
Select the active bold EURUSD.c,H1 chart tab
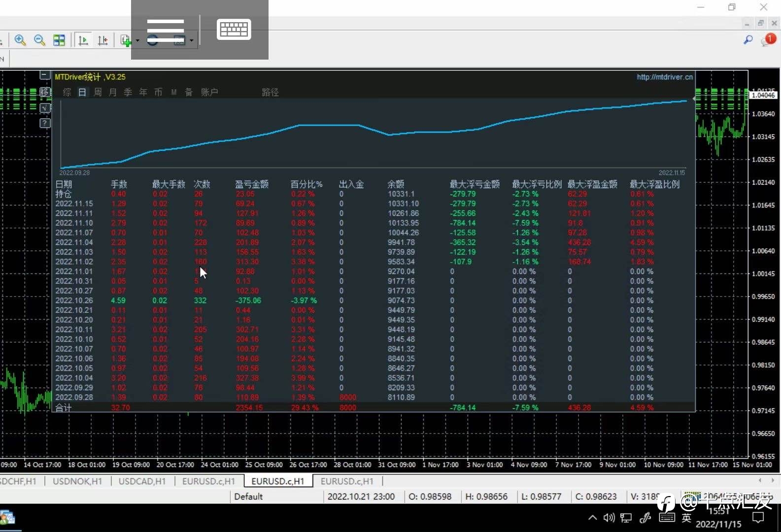pos(278,481)
